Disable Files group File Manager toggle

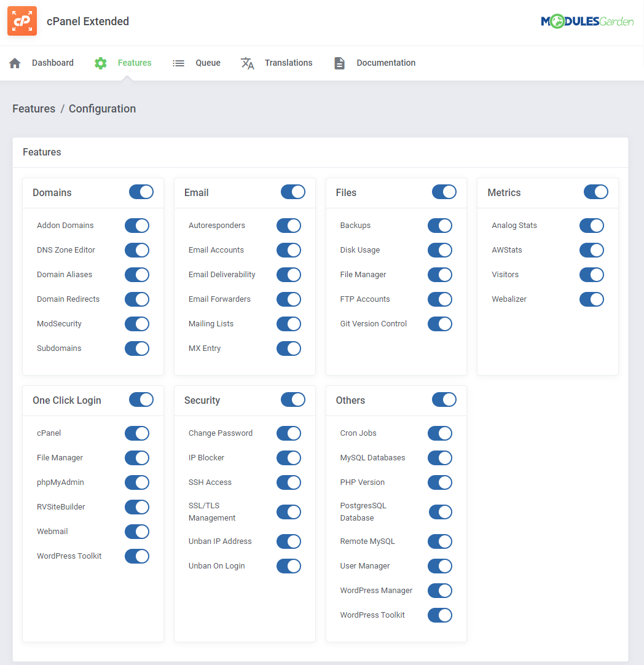(440, 275)
